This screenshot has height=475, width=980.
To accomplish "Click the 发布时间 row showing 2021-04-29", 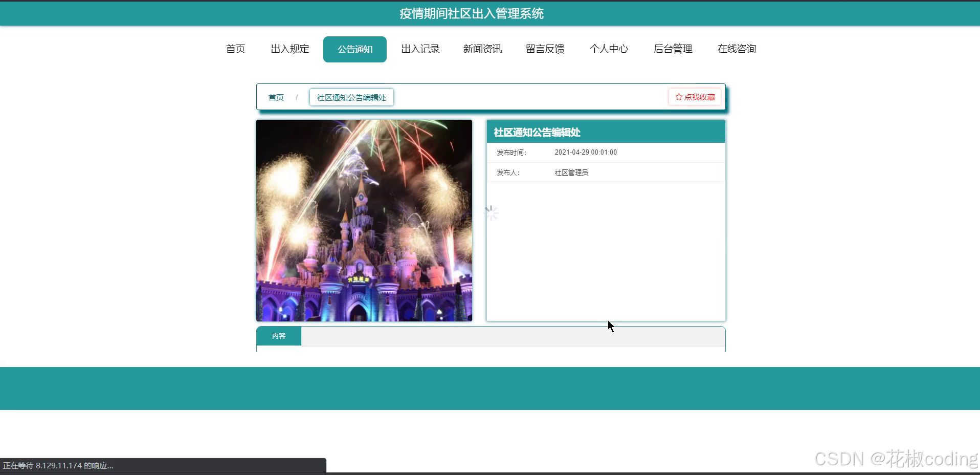I will [585, 152].
